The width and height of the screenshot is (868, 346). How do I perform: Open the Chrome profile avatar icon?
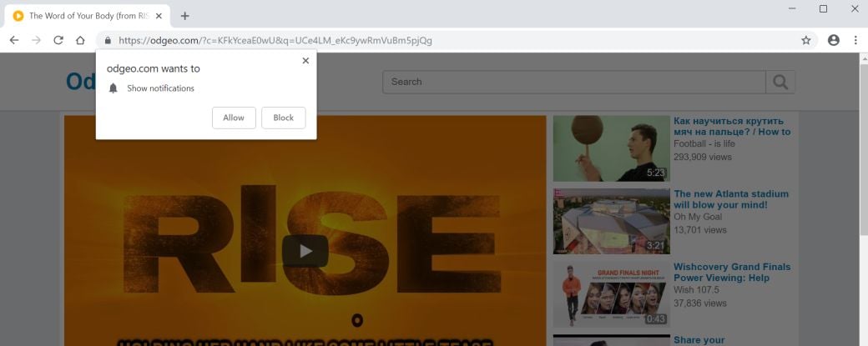(834, 40)
